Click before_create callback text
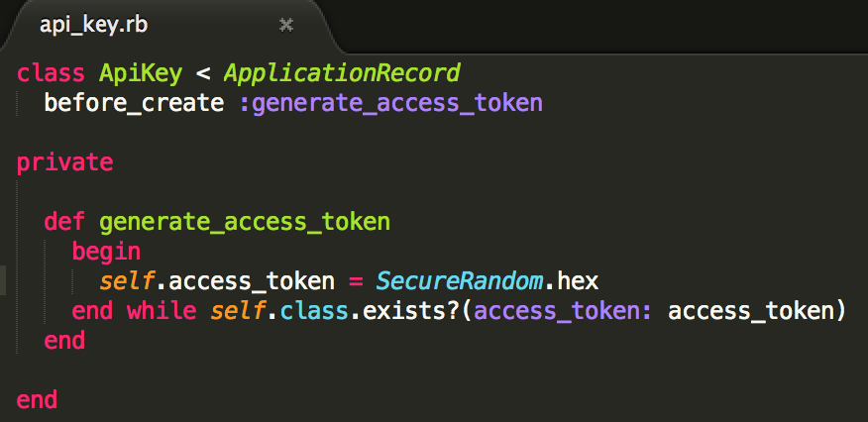 pyautogui.click(x=134, y=103)
